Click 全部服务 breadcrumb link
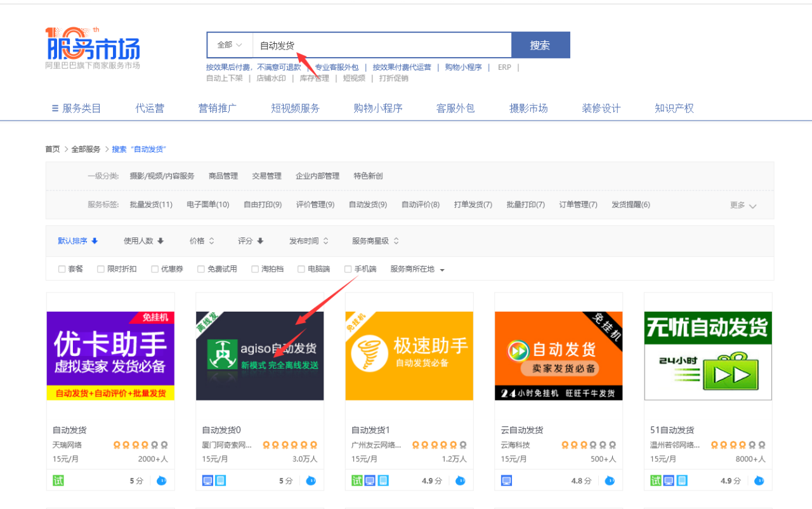 86,149
